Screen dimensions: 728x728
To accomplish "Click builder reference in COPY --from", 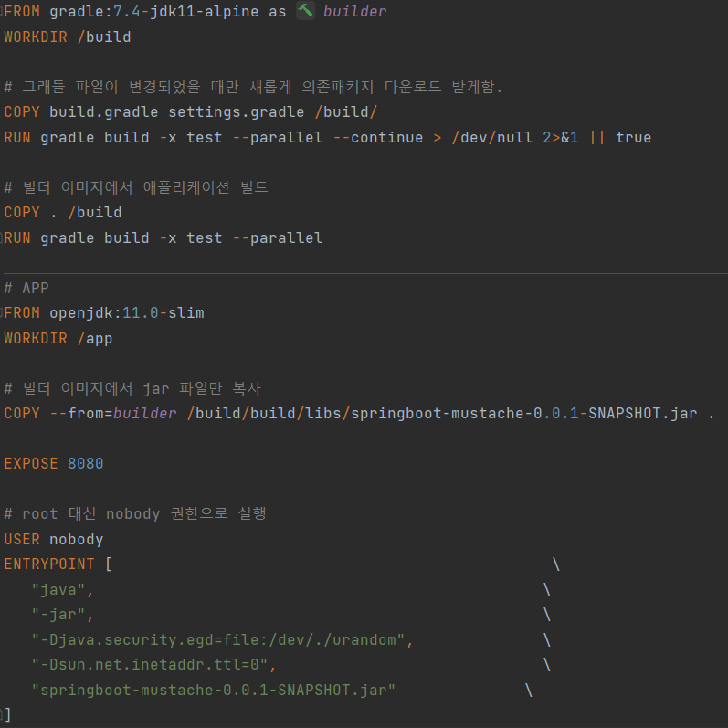I will point(144,413).
